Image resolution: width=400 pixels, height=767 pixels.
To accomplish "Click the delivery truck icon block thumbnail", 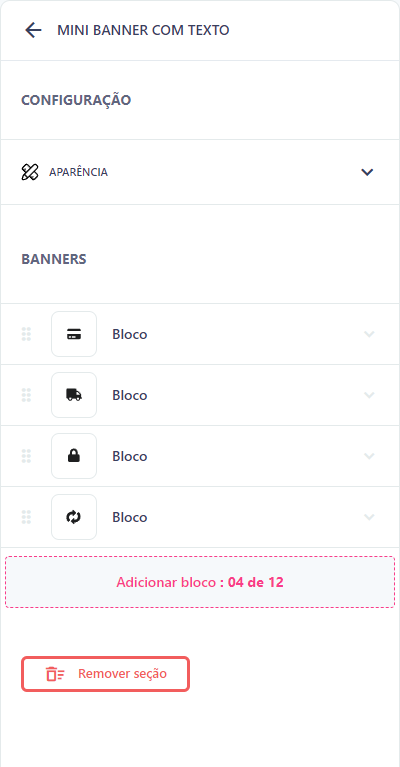I will tap(74, 395).
